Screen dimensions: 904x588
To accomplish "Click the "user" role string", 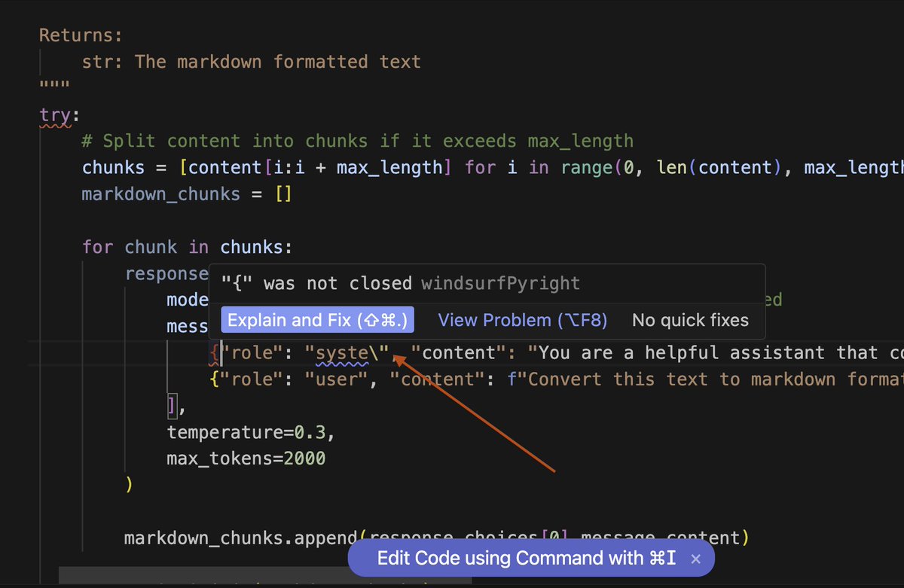I will (337, 379).
